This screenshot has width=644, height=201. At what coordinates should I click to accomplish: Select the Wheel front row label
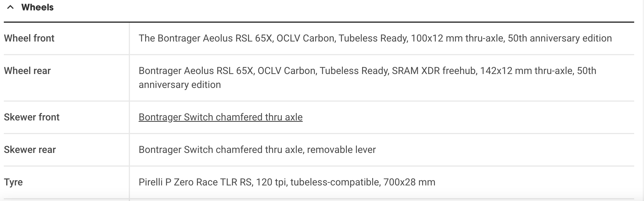29,38
